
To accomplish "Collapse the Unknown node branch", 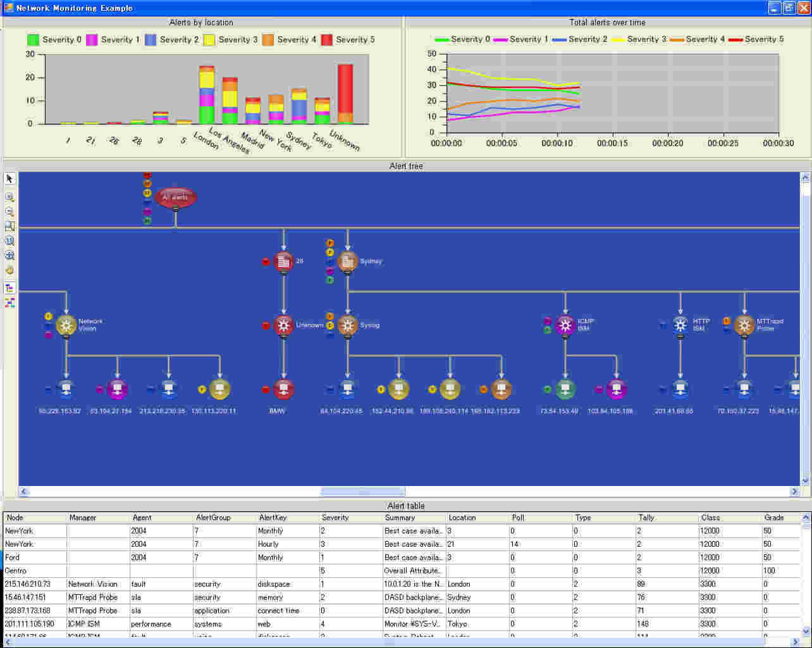I will pos(283,337).
